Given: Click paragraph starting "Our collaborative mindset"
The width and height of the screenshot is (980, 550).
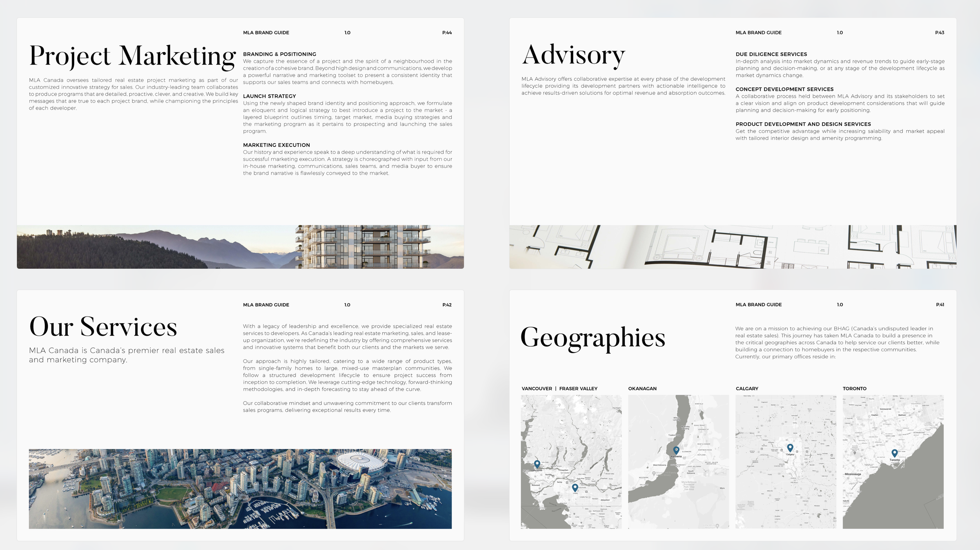Looking at the screenshot, I should click(x=347, y=407).
